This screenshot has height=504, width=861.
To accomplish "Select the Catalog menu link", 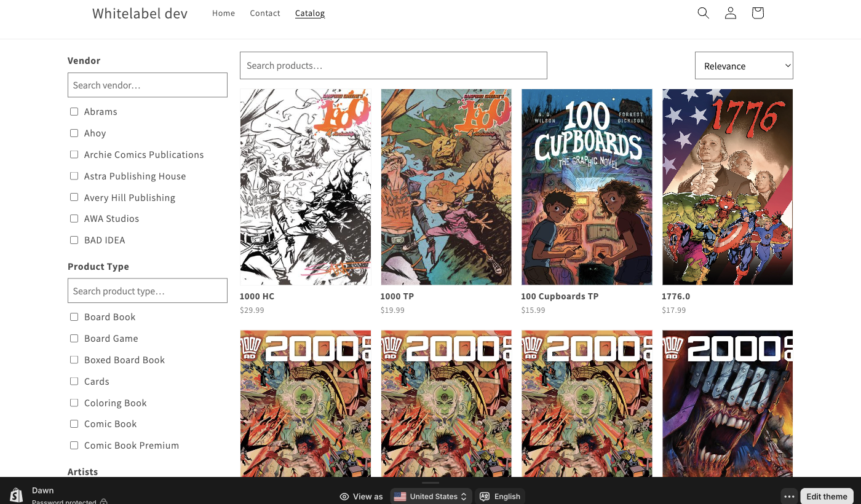I will (x=310, y=13).
